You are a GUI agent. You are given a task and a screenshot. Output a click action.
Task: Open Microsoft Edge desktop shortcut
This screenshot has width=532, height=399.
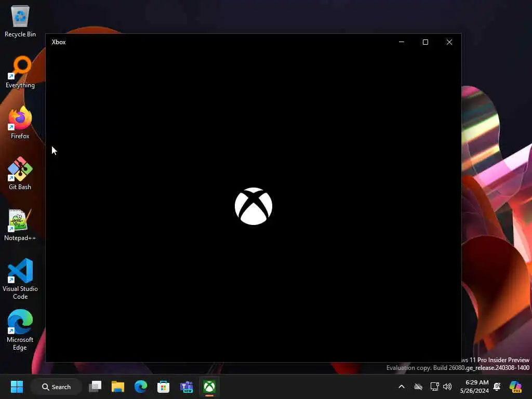(20, 330)
